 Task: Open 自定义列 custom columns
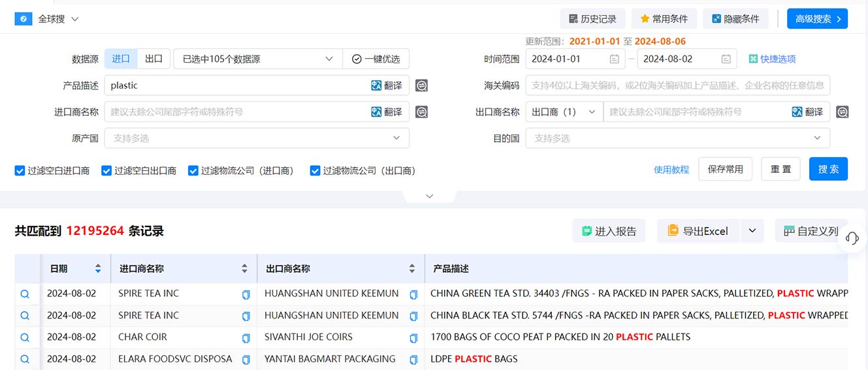point(811,231)
